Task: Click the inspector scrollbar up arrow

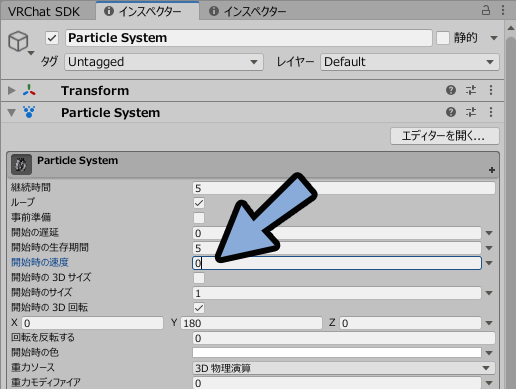Action: point(511,28)
